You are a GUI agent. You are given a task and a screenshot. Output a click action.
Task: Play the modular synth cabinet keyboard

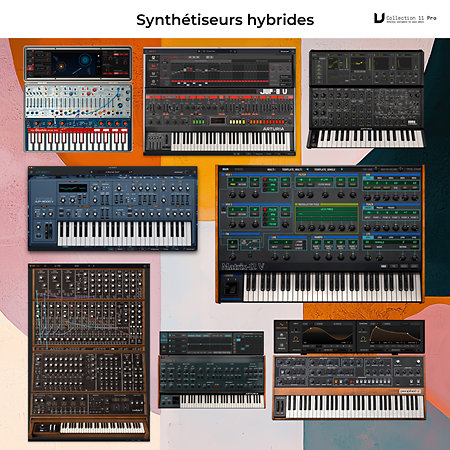click(x=103, y=428)
